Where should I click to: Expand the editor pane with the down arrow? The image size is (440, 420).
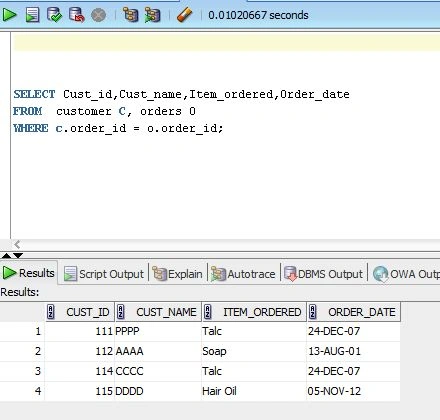[18, 256]
